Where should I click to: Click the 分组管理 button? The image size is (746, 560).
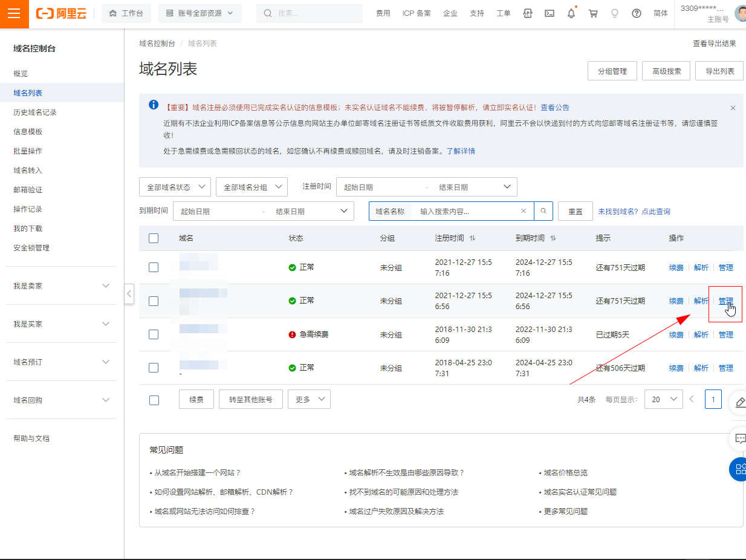click(x=612, y=71)
